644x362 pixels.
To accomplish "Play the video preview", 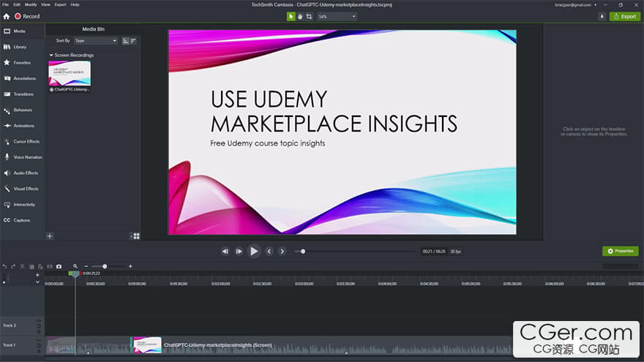I will 254,251.
